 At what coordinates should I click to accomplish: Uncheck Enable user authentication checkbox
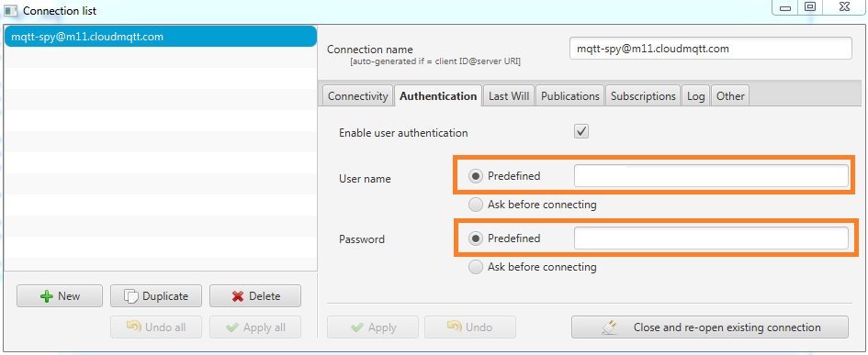click(x=581, y=131)
